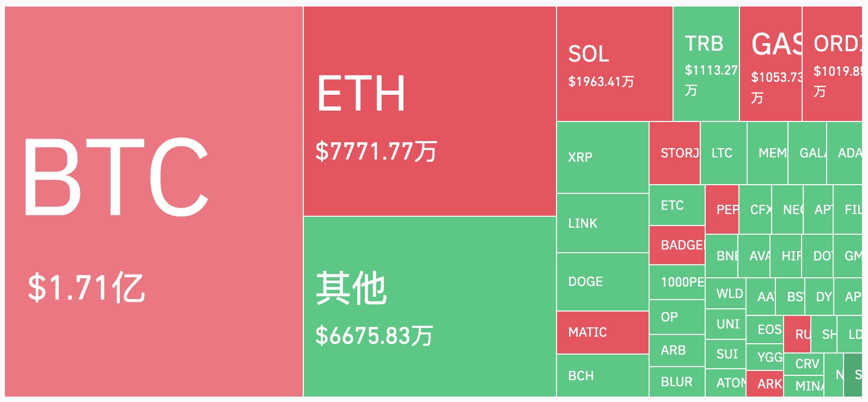The height and width of the screenshot is (402, 868).
Task: Click the large BTC liquidation tile
Action: 154,202
